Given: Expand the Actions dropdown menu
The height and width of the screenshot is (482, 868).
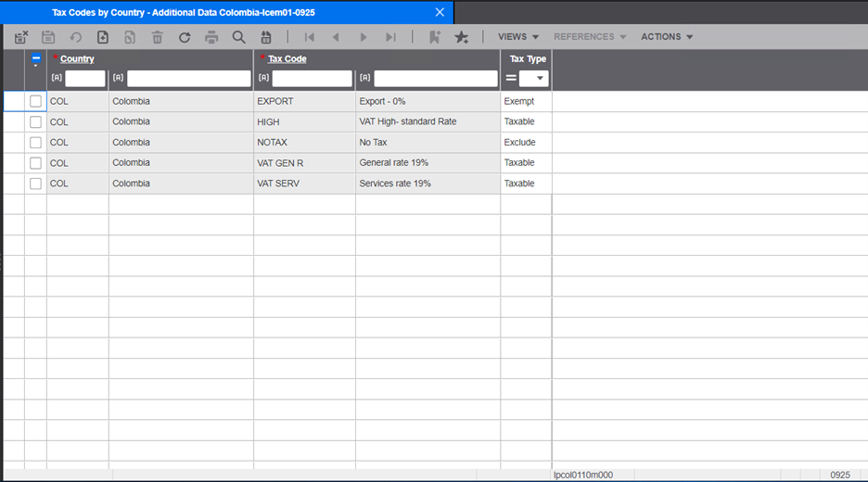Looking at the screenshot, I should point(667,37).
